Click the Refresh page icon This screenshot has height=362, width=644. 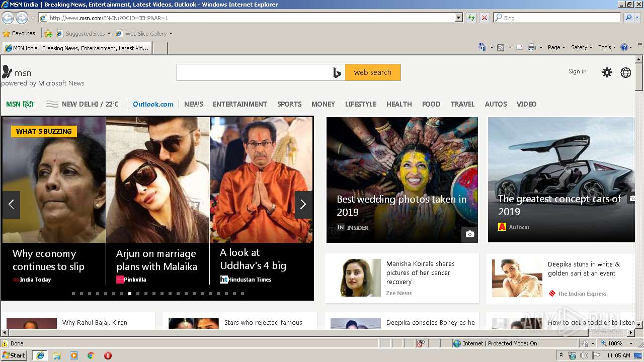[x=471, y=18]
